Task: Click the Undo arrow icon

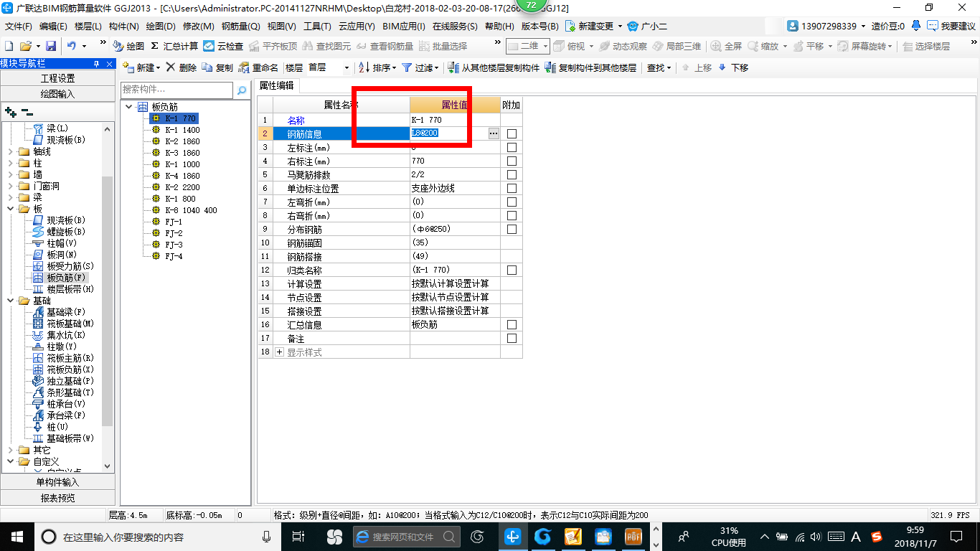Action: pos(72,46)
